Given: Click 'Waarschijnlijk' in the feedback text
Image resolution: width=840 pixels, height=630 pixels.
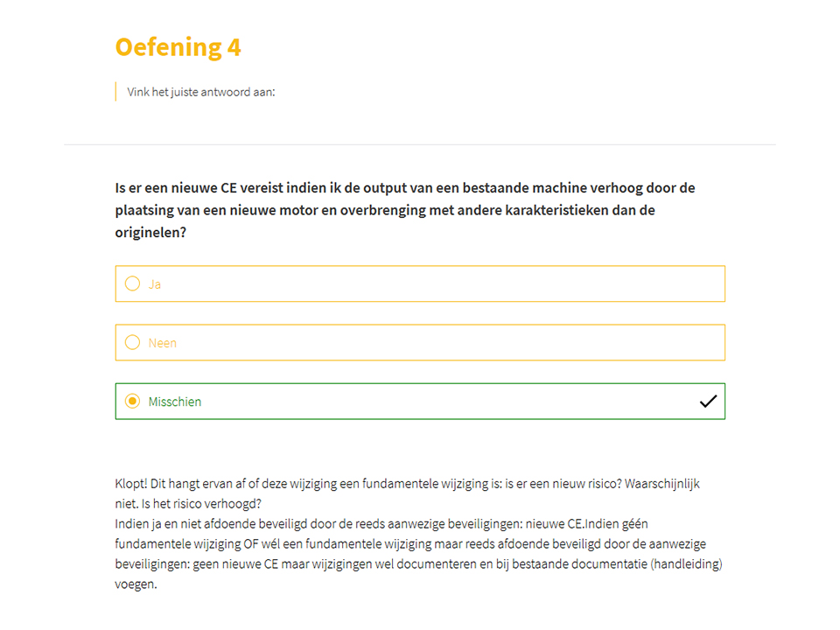Looking at the screenshot, I should [662, 484].
